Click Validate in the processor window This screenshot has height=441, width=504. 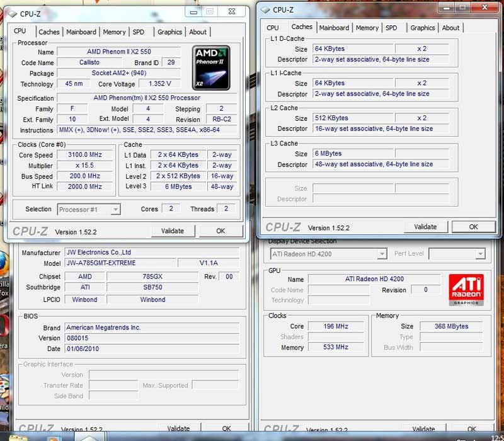tap(173, 231)
